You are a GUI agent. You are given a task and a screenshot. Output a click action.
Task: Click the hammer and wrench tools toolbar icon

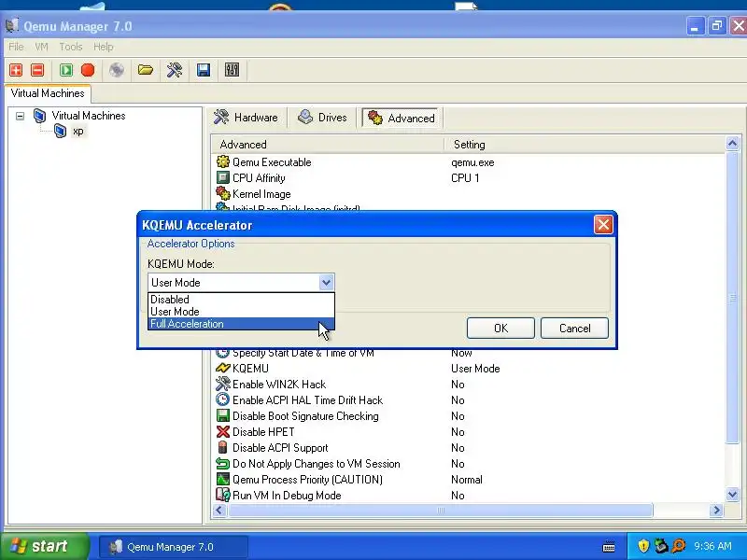point(175,70)
